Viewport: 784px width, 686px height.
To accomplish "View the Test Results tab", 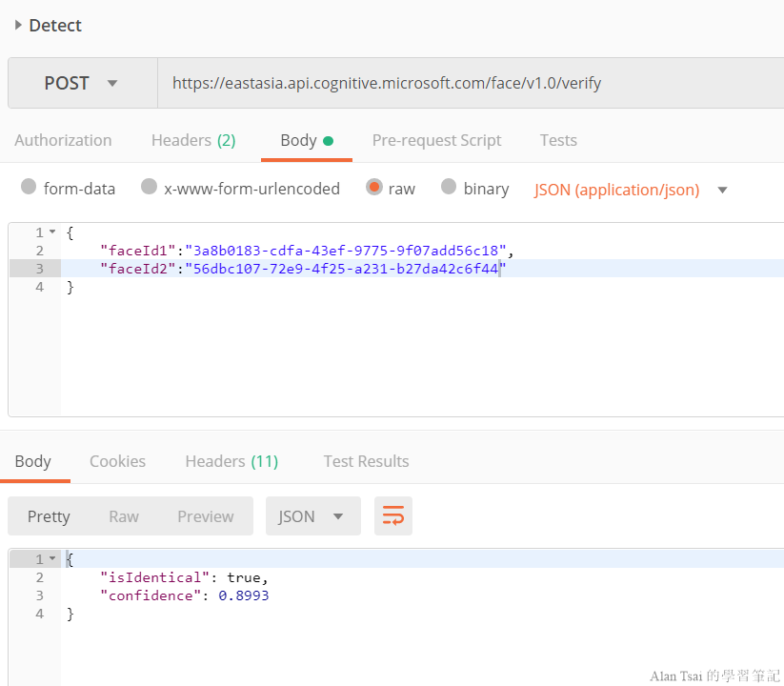I will pos(366,461).
